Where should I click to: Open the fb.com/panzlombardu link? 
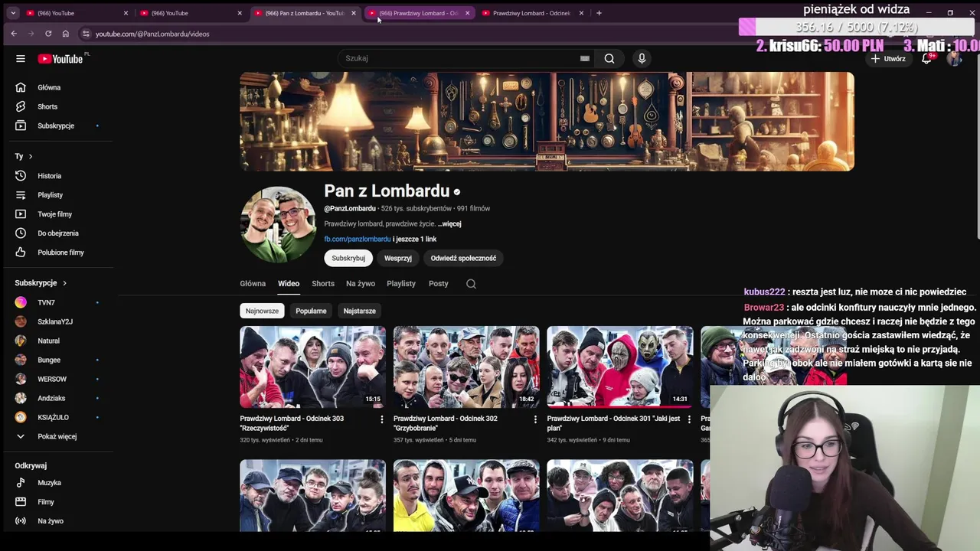coord(358,240)
